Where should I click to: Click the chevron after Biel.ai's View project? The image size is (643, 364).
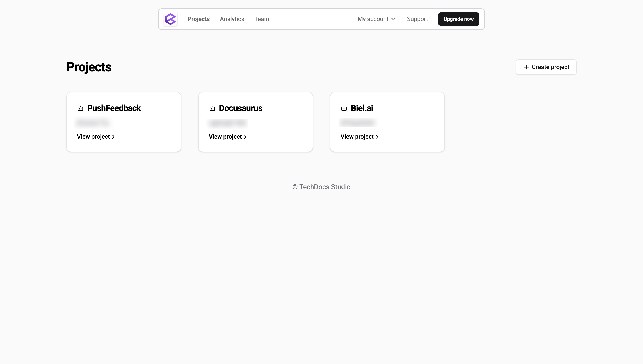(x=377, y=137)
